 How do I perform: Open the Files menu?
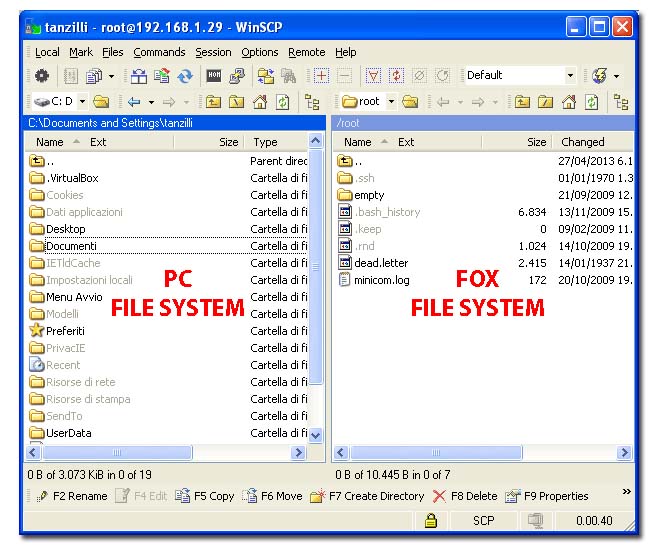pos(113,52)
